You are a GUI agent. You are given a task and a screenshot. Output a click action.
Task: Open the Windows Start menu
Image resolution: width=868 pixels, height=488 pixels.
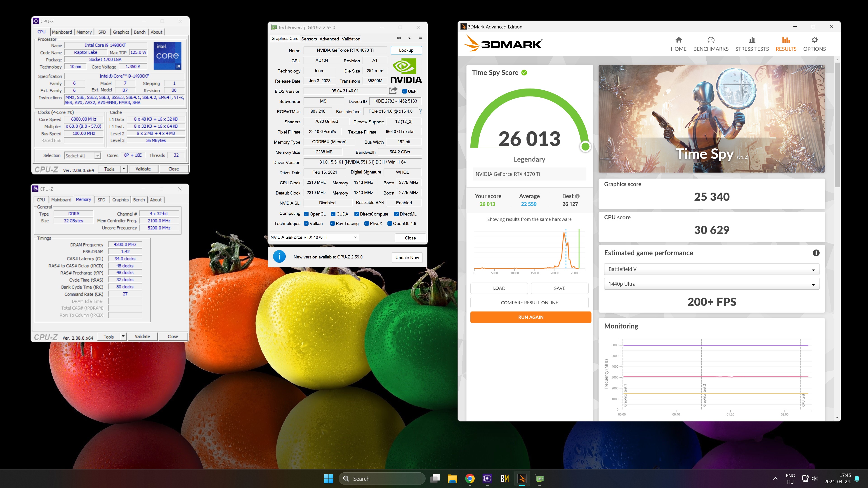pos(328,479)
